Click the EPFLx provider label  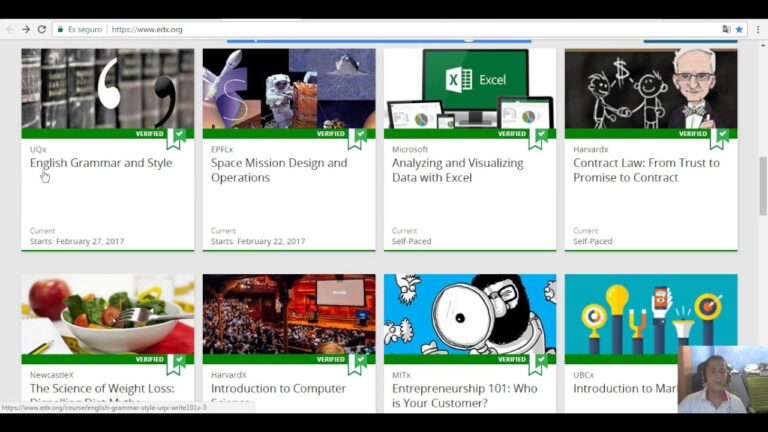coord(222,149)
